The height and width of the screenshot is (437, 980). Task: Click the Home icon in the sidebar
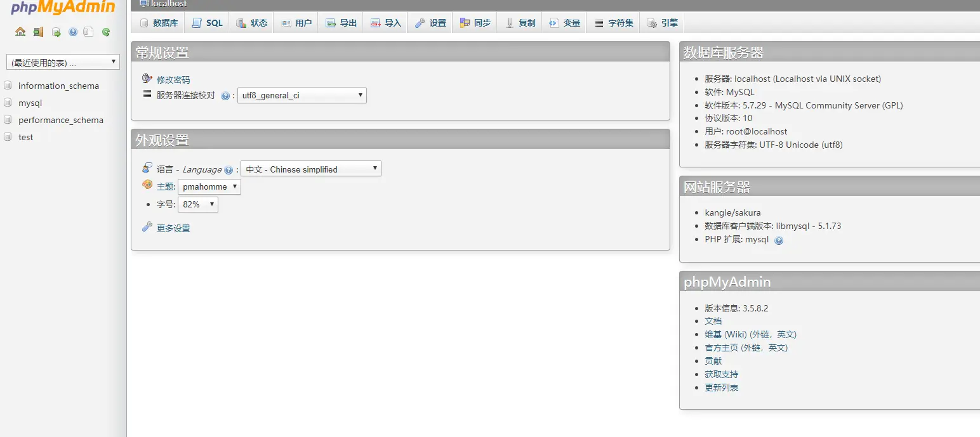[x=20, y=32]
